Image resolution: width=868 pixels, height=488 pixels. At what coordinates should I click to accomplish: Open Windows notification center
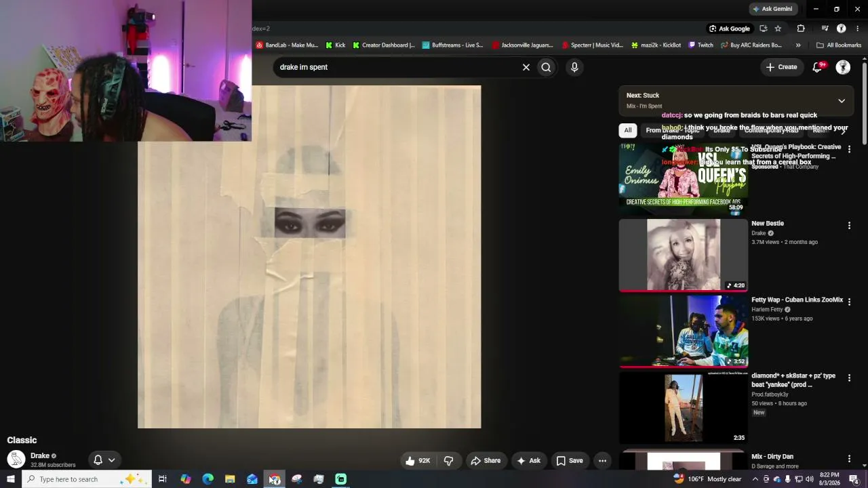point(854,479)
